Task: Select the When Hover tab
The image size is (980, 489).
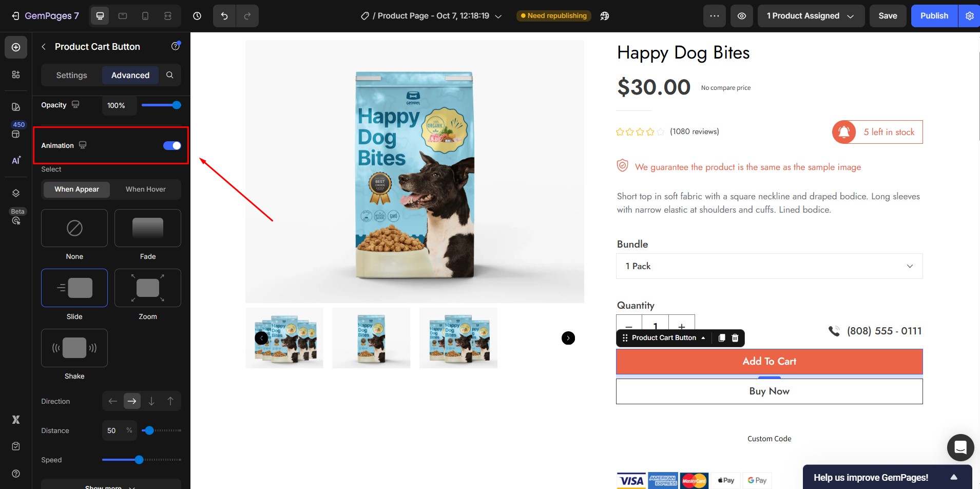Action: click(146, 190)
